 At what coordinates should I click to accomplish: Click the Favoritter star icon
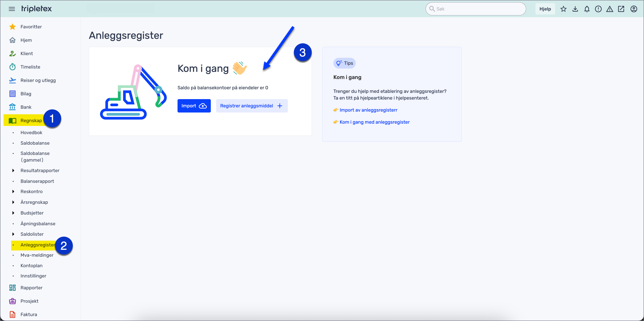pyautogui.click(x=13, y=27)
